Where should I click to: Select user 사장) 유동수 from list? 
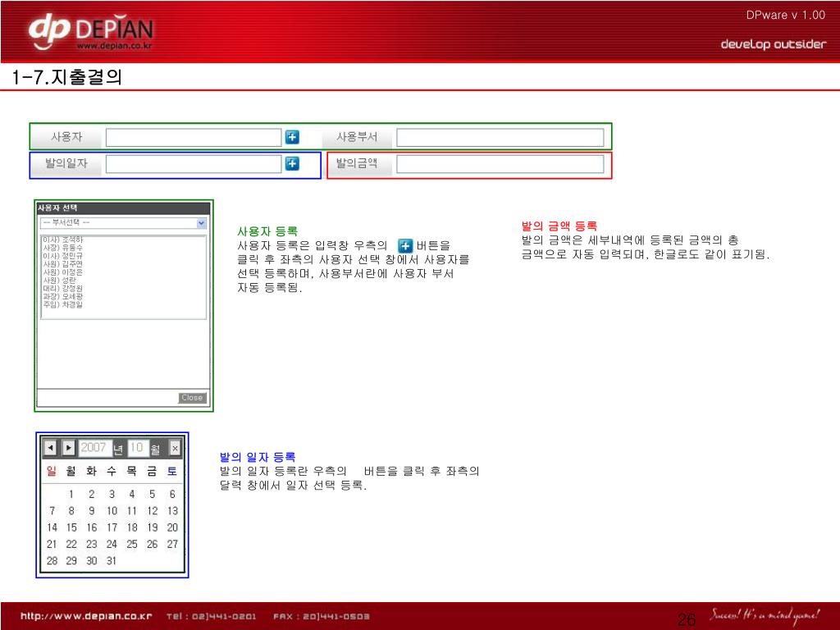click(62, 248)
